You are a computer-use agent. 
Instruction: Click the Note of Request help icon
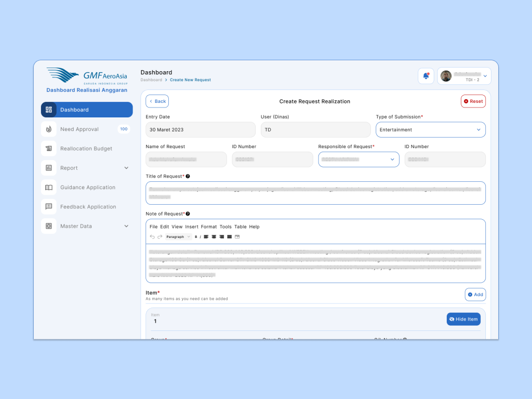pyautogui.click(x=188, y=214)
